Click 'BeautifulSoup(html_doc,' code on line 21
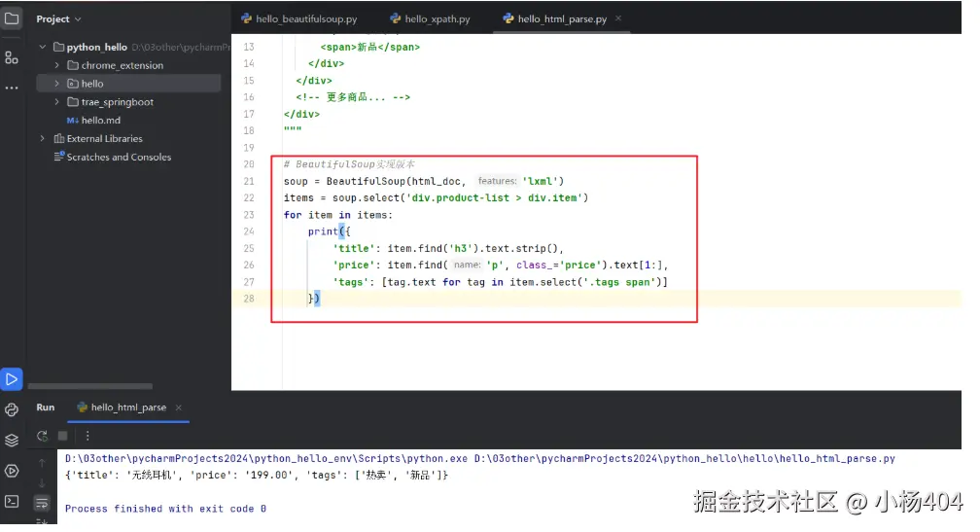Image resolution: width=980 pixels, height=532 pixels. (x=397, y=181)
